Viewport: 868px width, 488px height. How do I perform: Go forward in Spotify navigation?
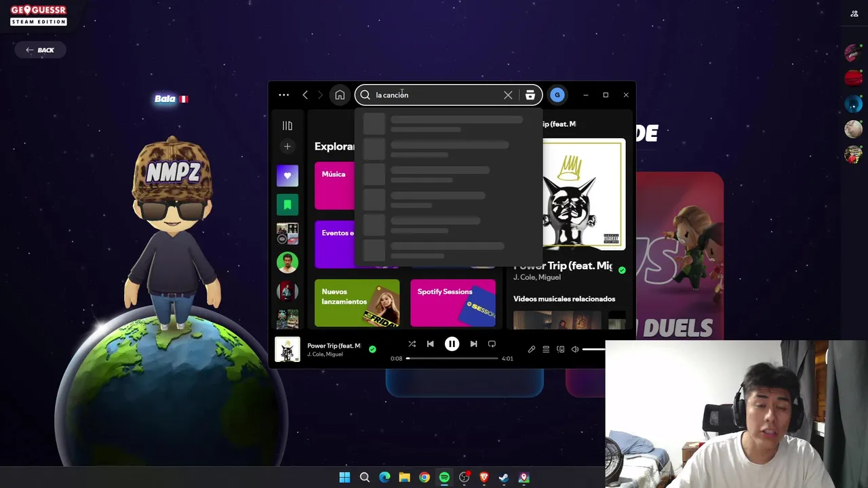(x=320, y=95)
